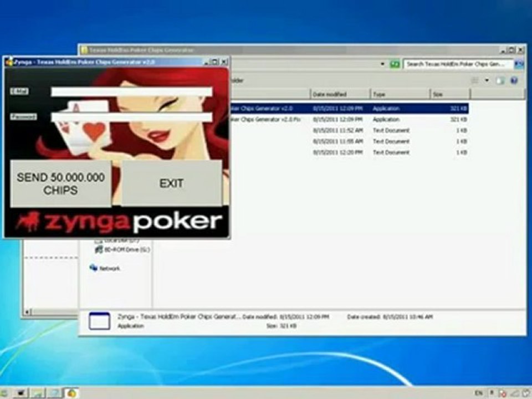Screen dimensions: 532x399
Task: Toggle the preview pane icon in Explorer
Action: tap(500, 80)
